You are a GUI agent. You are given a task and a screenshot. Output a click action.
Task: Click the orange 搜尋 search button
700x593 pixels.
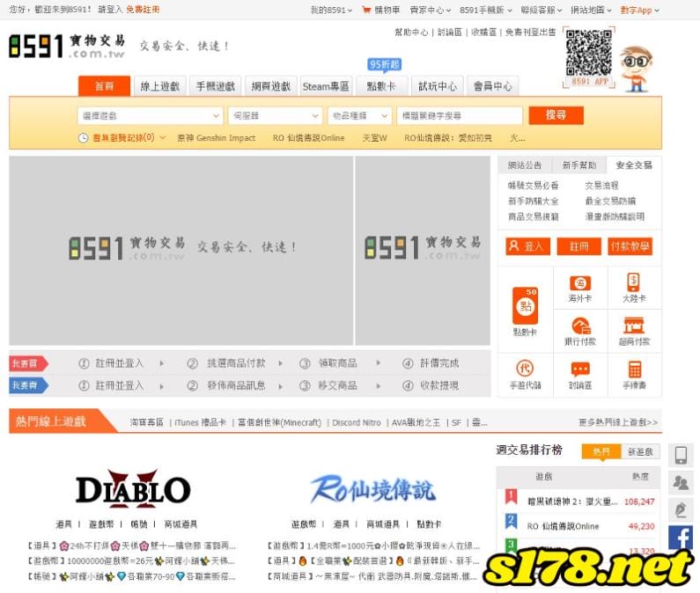click(556, 115)
